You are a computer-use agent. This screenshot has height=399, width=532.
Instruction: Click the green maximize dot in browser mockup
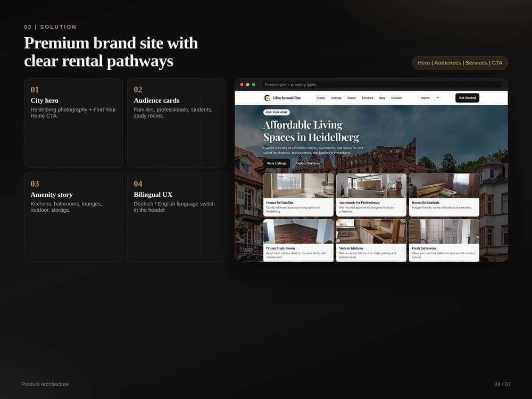point(253,85)
